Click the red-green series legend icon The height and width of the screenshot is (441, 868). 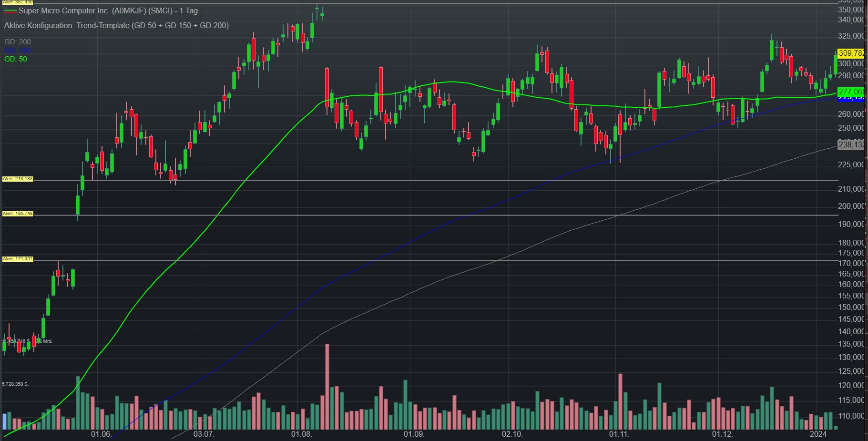pyautogui.click(x=10, y=11)
